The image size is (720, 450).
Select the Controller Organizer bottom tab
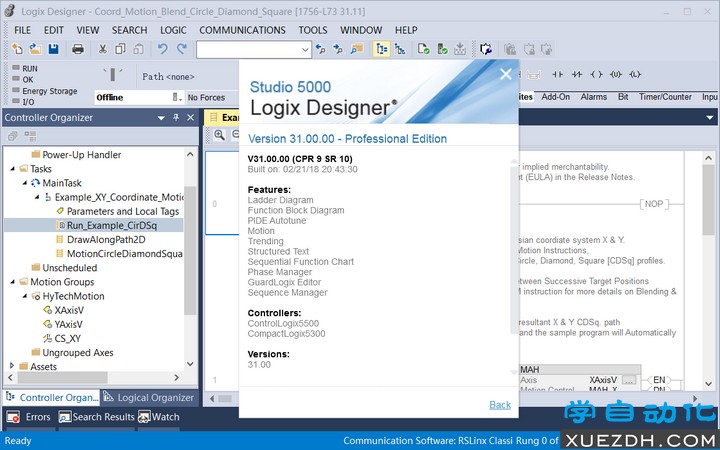coord(52,397)
